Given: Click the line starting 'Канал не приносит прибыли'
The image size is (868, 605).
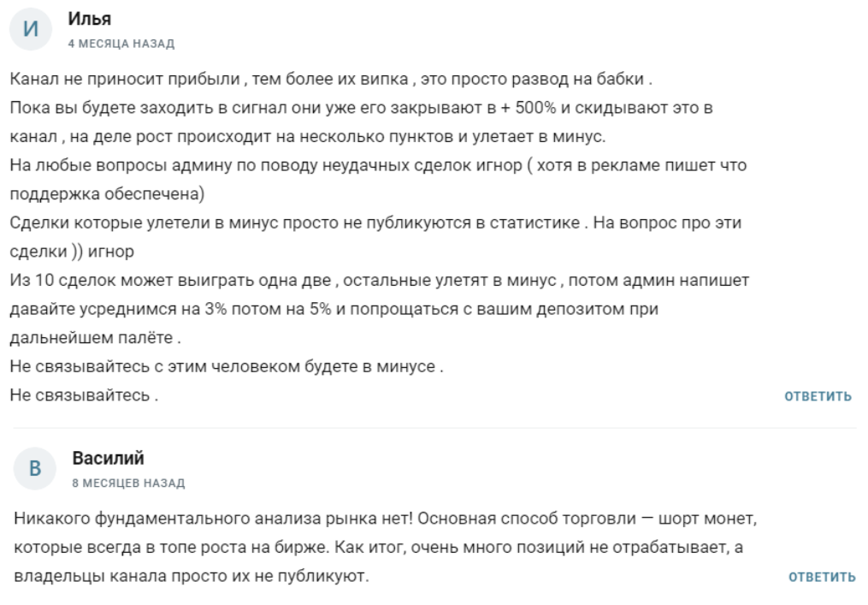Looking at the screenshot, I should point(332,80).
